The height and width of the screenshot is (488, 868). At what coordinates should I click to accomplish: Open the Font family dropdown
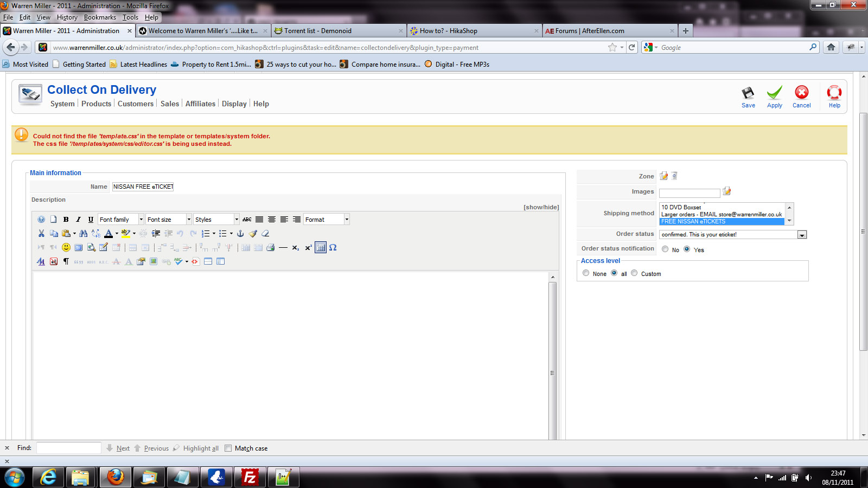[x=122, y=220]
